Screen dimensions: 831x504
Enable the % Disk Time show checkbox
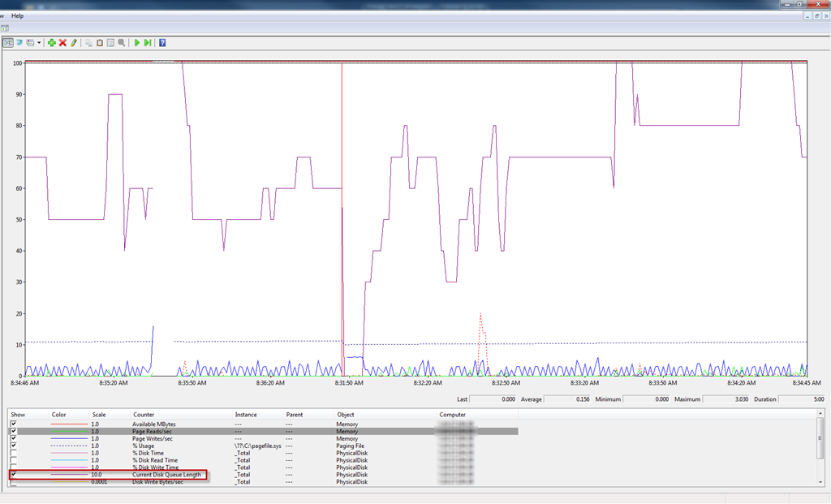click(x=13, y=453)
